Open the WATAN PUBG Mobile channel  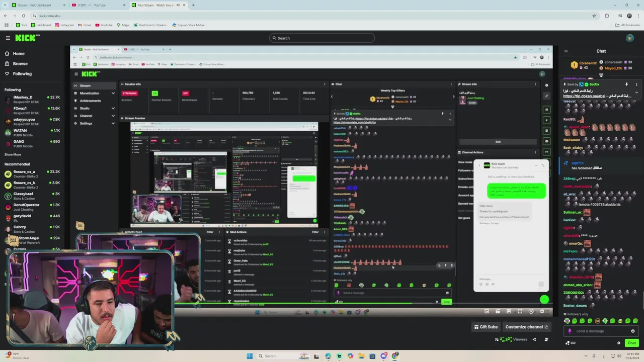coord(32,132)
